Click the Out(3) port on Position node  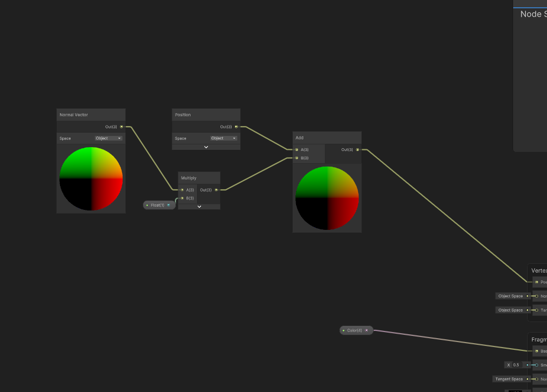tap(236, 127)
